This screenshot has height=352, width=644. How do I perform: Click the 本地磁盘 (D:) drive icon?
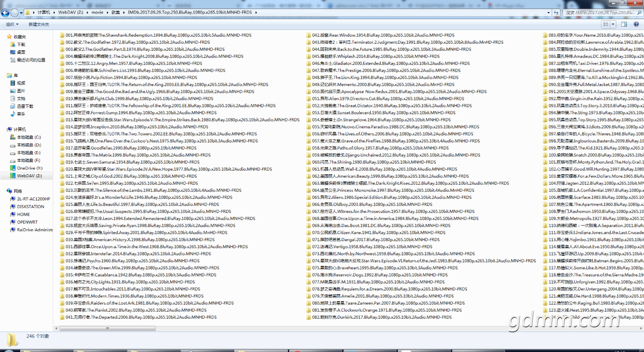coord(13,145)
